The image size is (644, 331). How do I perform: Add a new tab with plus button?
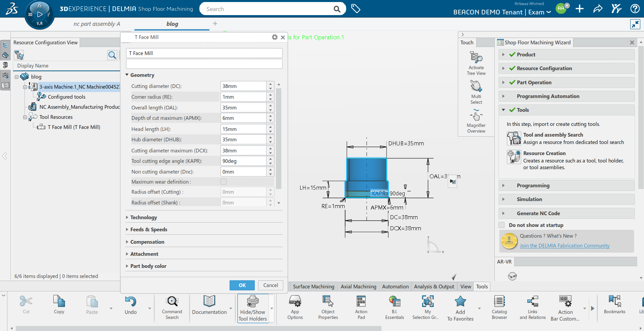point(215,23)
